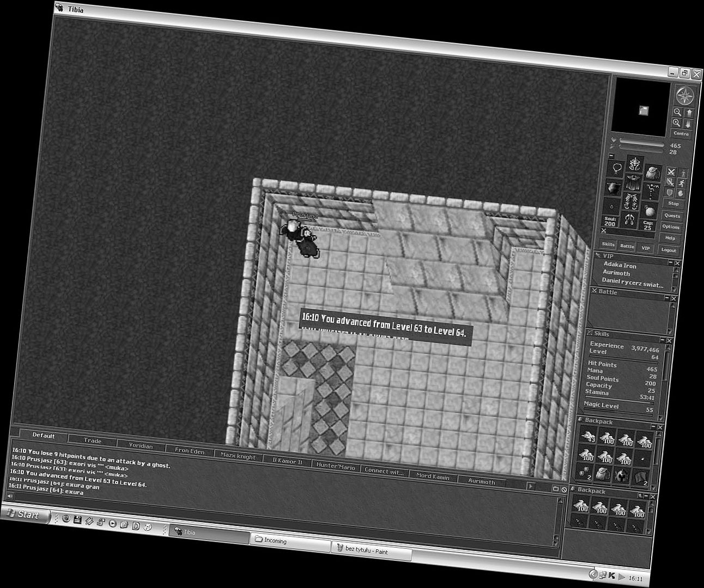Click the Logout button
704x588 pixels.
coord(668,250)
